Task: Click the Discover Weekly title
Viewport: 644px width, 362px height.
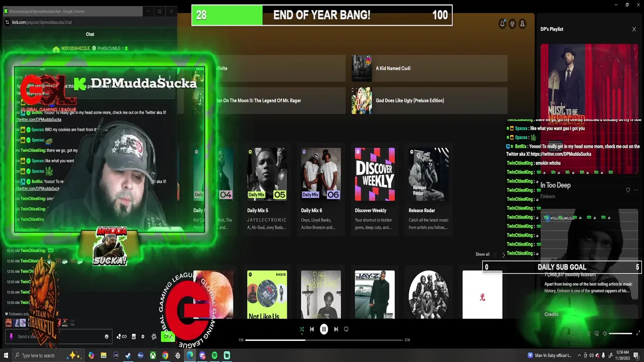Action: click(x=370, y=211)
